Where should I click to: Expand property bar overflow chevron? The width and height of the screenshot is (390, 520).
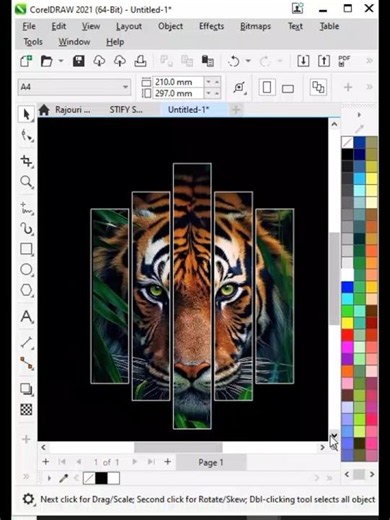(369, 87)
